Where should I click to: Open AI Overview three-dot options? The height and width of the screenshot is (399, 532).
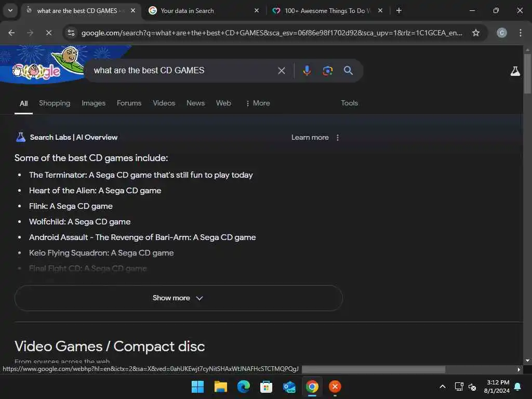pyautogui.click(x=338, y=137)
